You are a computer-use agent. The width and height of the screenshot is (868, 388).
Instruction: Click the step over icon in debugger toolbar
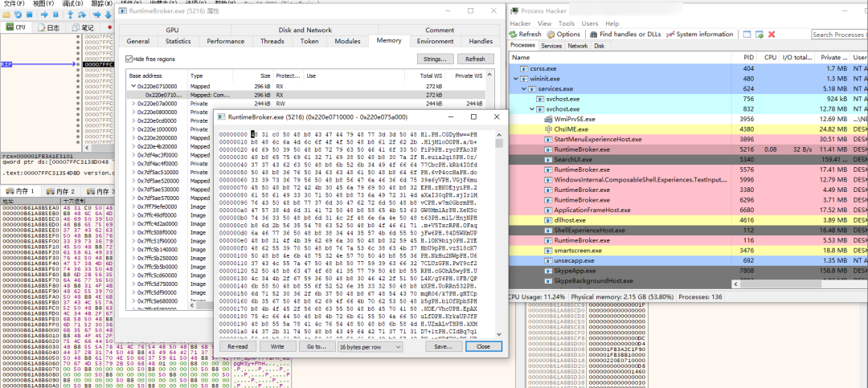click(x=82, y=14)
